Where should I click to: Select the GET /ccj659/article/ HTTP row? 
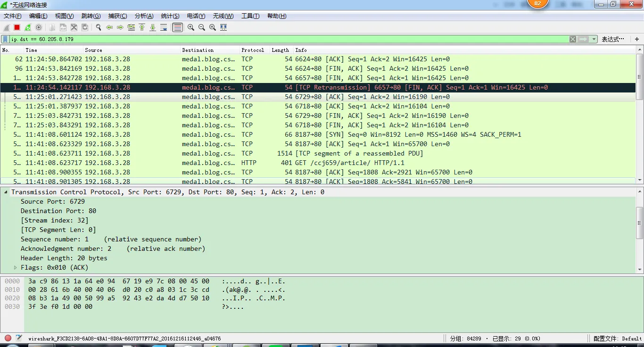tap(318, 163)
